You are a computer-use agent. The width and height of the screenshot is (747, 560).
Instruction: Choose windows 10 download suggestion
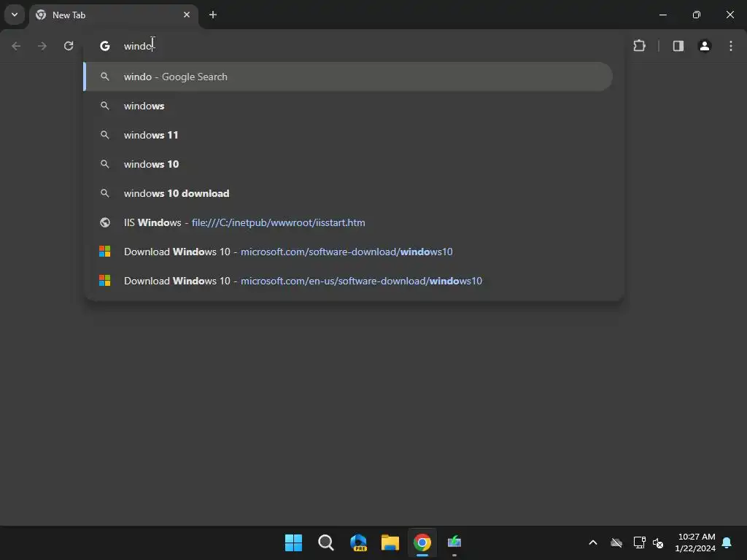(348, 193)
